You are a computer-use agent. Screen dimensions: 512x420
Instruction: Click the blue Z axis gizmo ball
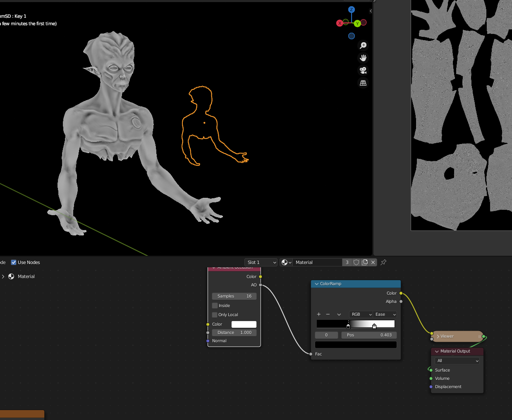click(351, 10)
